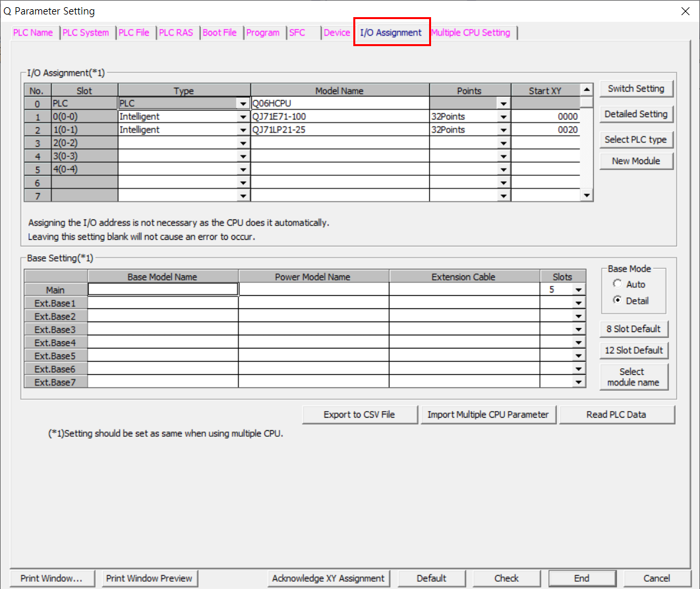Open the PLC RAS tab

tap(176, 32)
